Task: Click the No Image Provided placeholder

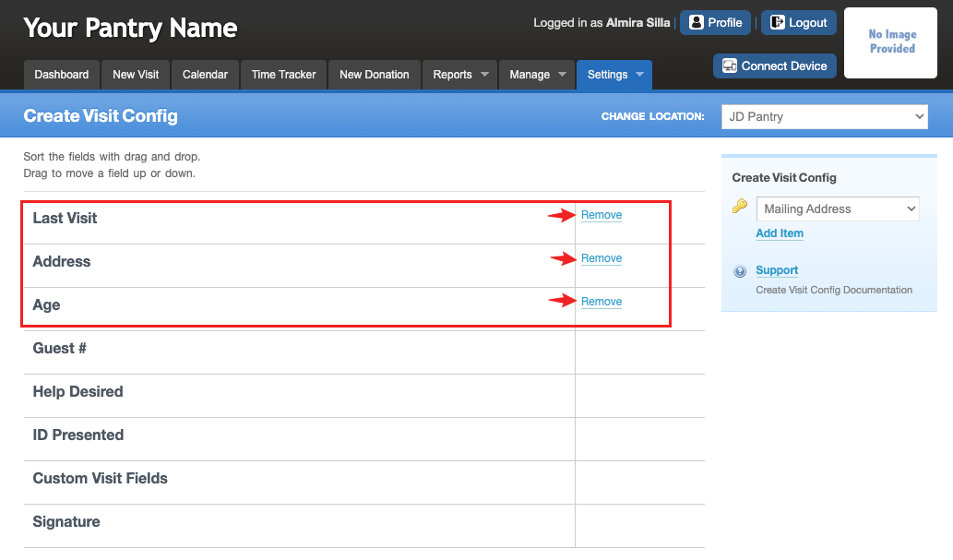Action: pos(890,42)
